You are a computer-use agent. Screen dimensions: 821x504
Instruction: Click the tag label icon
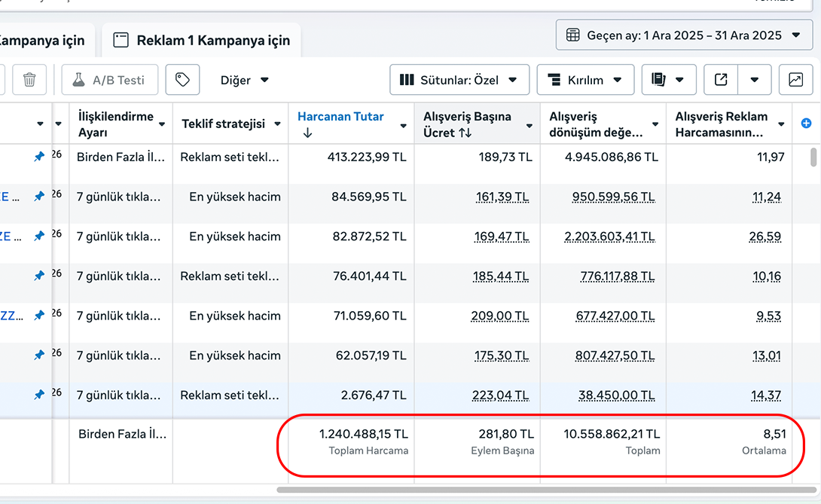(x=182, y=80)
